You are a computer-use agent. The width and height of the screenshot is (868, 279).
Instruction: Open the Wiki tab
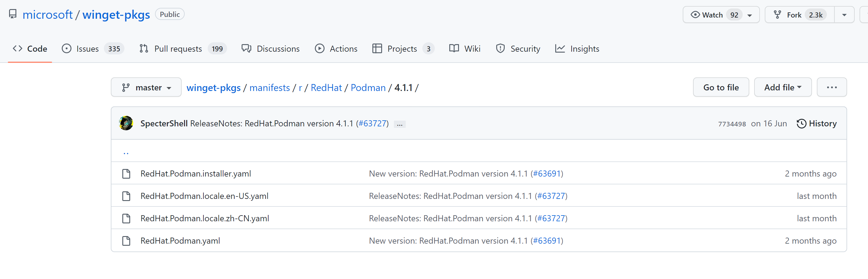pos(465,49)
